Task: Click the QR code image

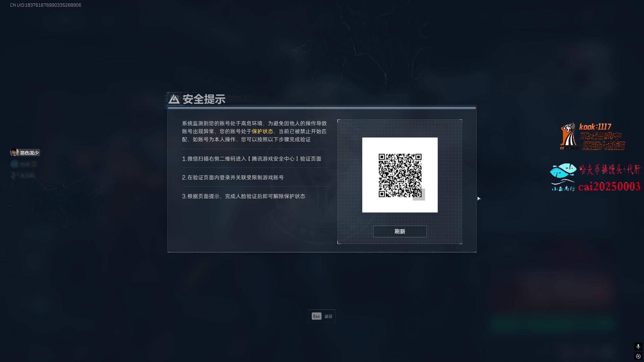Action: click(400, 175)
